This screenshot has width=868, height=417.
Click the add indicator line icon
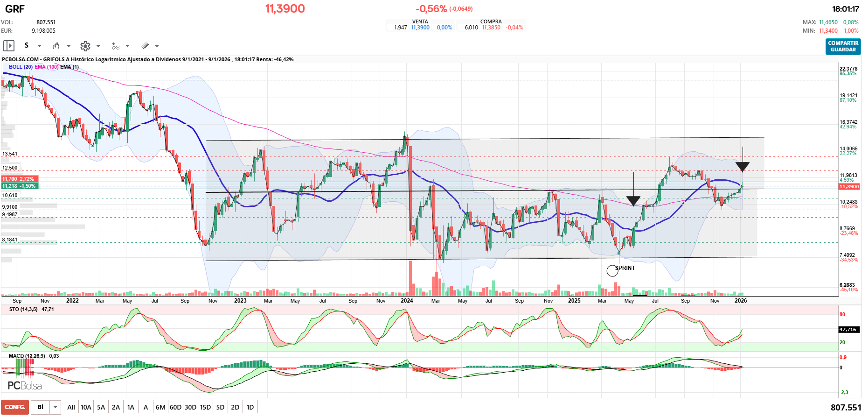(115, 46)
